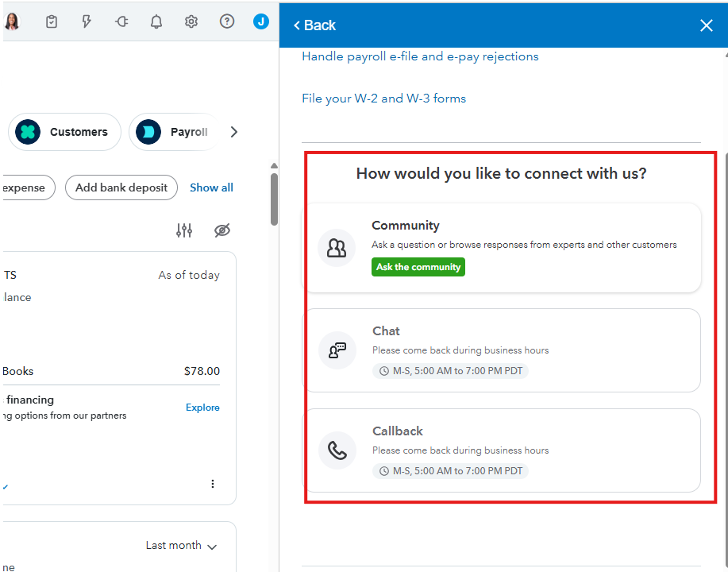Open the three-dot menu on bank card
728x572 pixels.
pyautogui.click(x=213, y=484)
